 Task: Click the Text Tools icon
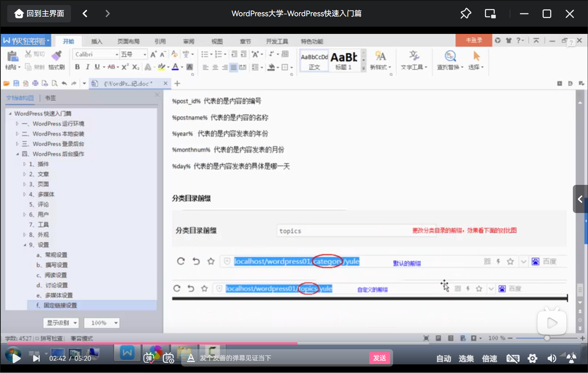tap(414, 56)
